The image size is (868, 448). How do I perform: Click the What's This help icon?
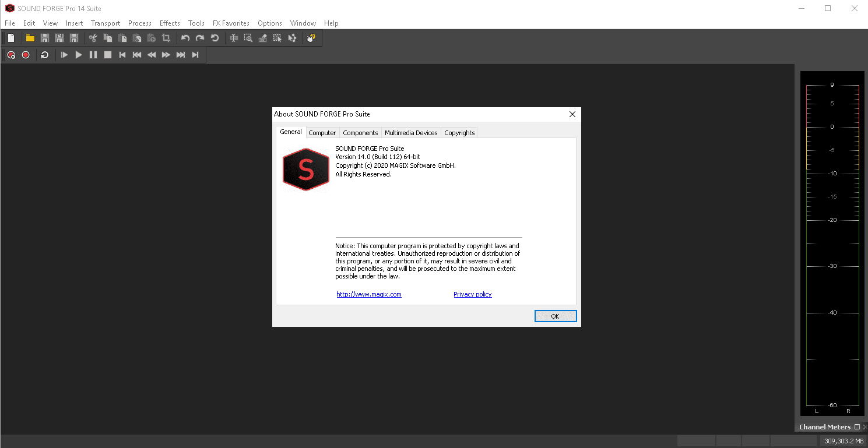pos(311,38)
